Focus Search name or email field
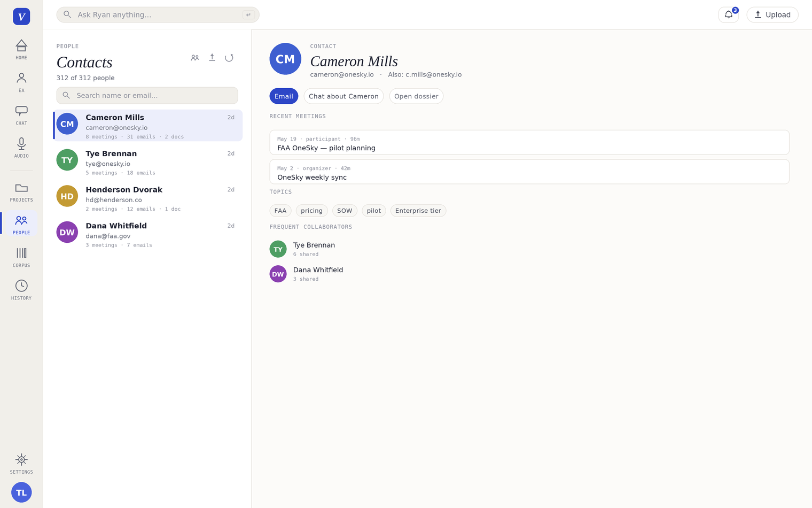 click(x=147, y=95)
